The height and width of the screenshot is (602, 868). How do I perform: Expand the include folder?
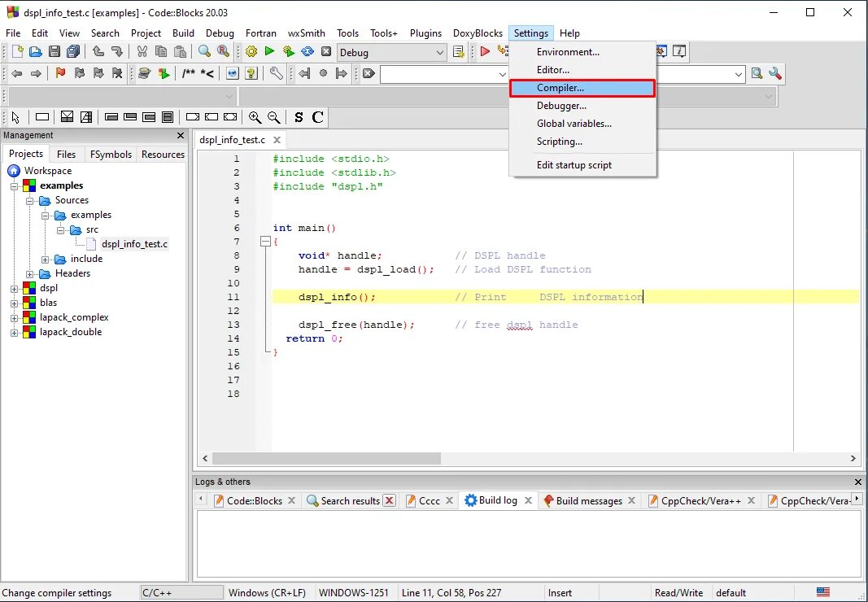coord(46,260)
